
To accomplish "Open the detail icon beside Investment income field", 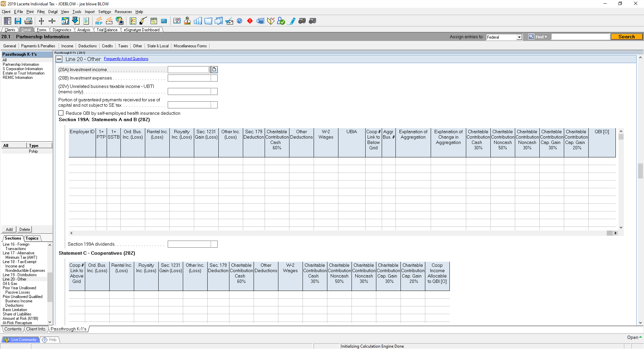I will tap(214, 69).
